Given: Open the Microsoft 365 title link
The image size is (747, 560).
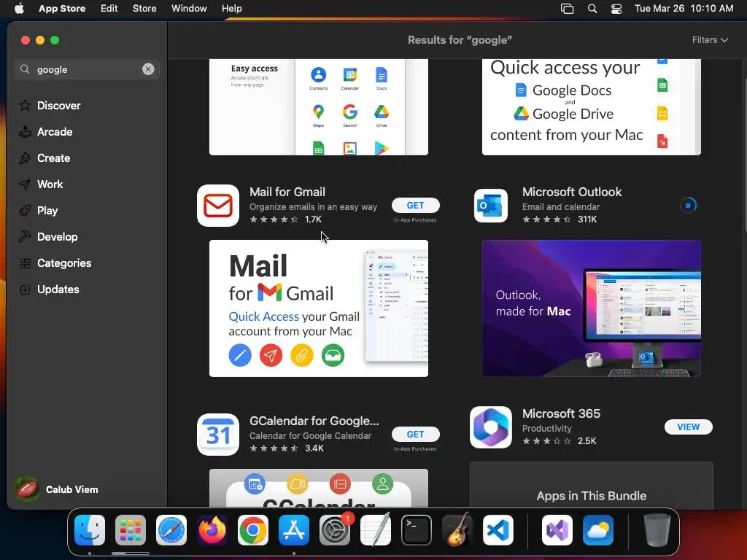Looking at the screenshot, I should click(x=561, y=413).
